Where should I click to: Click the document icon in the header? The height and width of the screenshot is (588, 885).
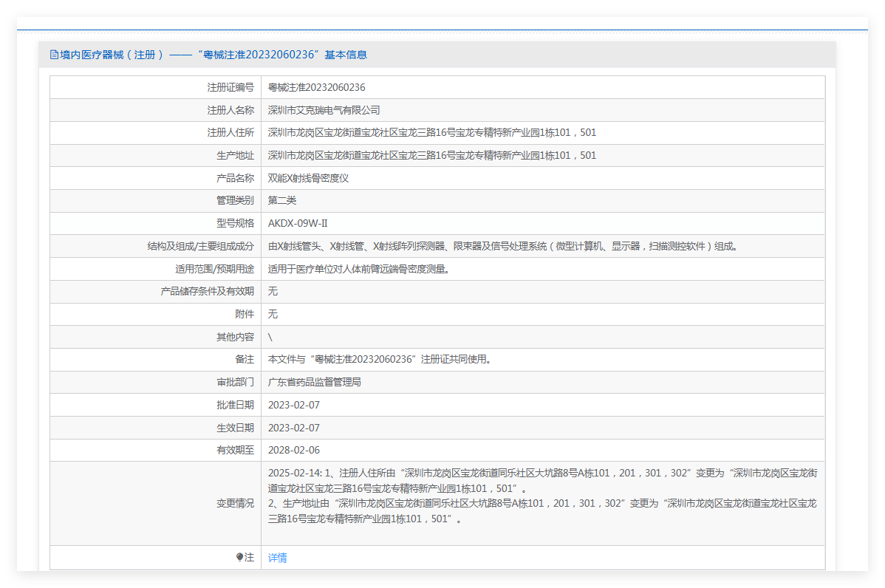[54, 55]
